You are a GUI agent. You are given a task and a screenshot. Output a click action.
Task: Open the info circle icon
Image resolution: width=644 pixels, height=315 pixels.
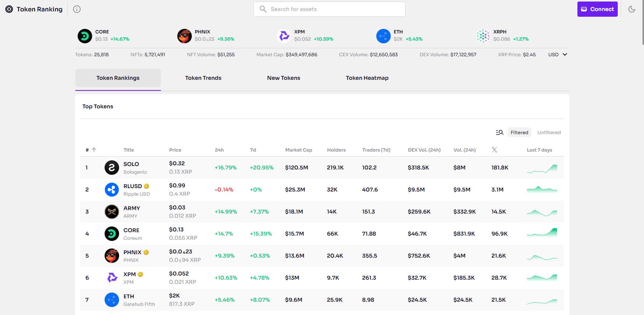77,9
